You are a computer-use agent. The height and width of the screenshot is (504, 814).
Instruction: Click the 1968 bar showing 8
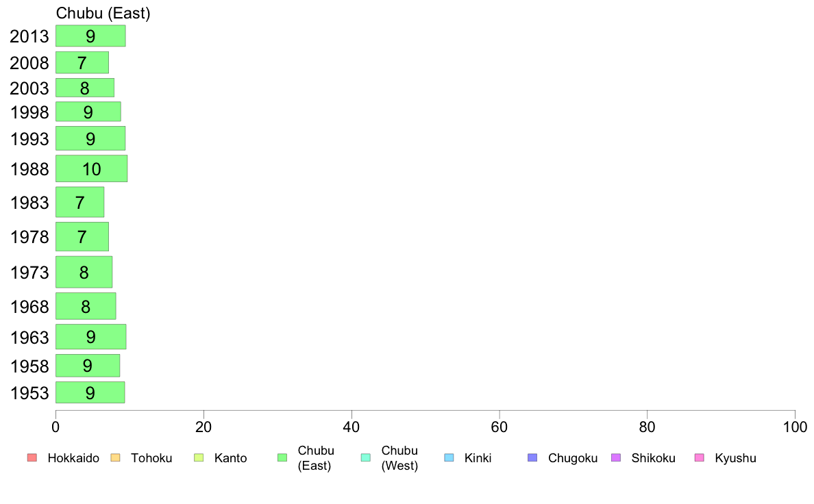tap(86, 306)
